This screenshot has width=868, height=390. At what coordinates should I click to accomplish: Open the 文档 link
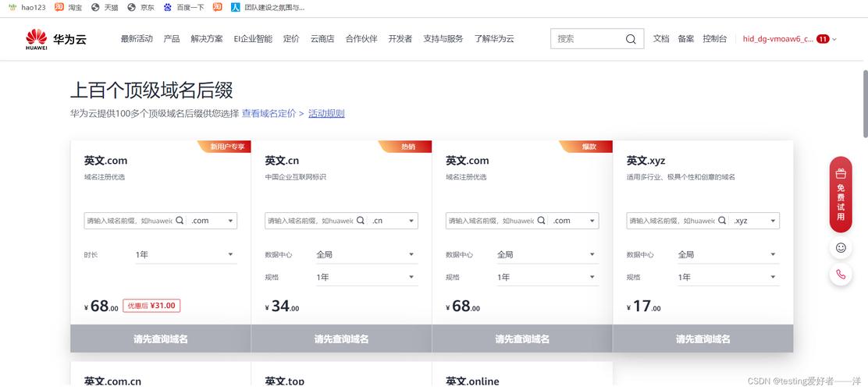(661, 39)
